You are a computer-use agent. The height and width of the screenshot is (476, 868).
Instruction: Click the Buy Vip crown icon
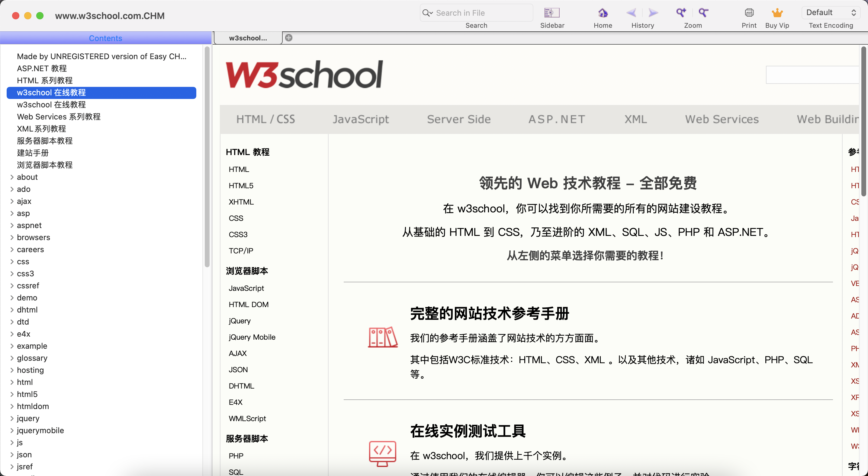coord(777,13)
